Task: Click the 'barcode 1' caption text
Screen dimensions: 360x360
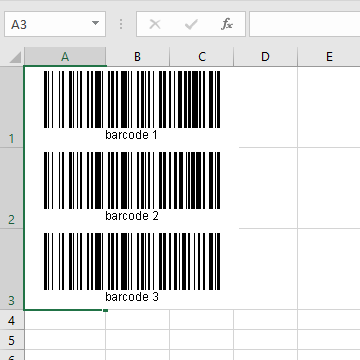Action: point(131,135)
